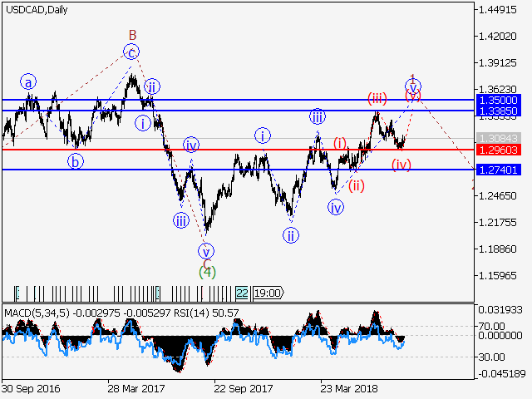Select the highlighted '22' date marker

(x=242, y=293)
